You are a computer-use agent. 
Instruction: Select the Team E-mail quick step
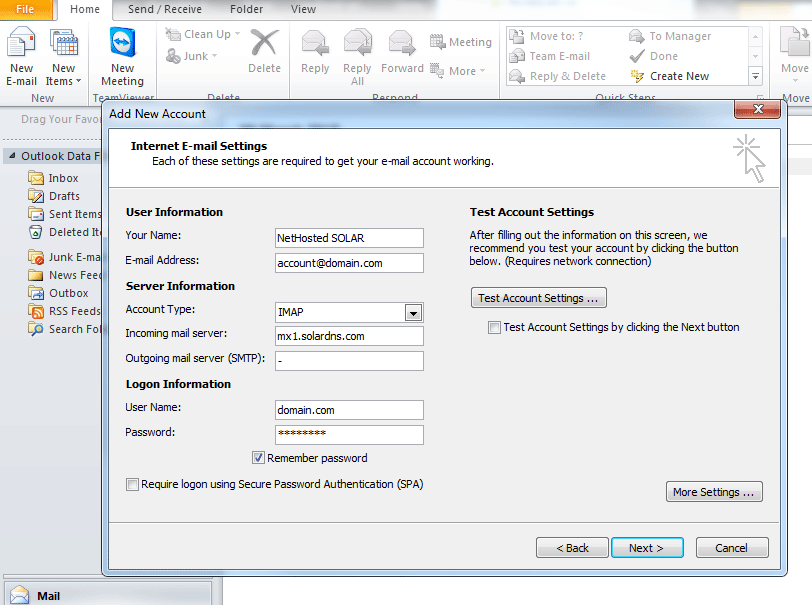550,56
